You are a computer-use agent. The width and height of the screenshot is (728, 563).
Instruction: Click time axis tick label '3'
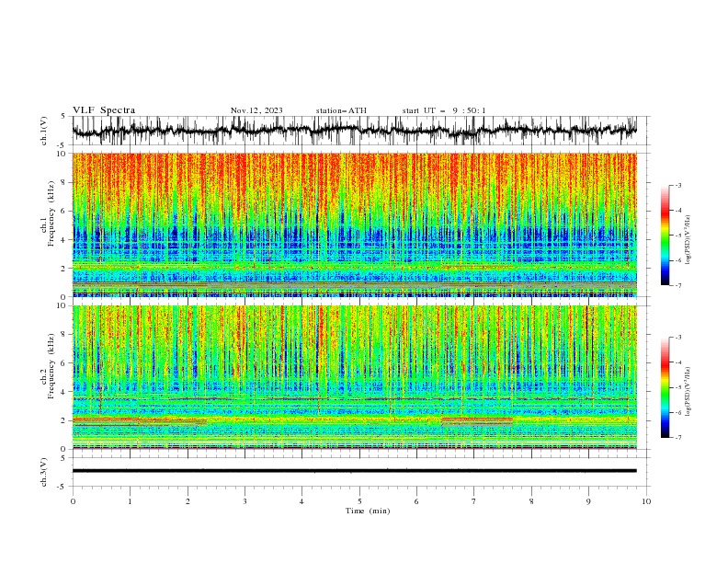(245, 501)
